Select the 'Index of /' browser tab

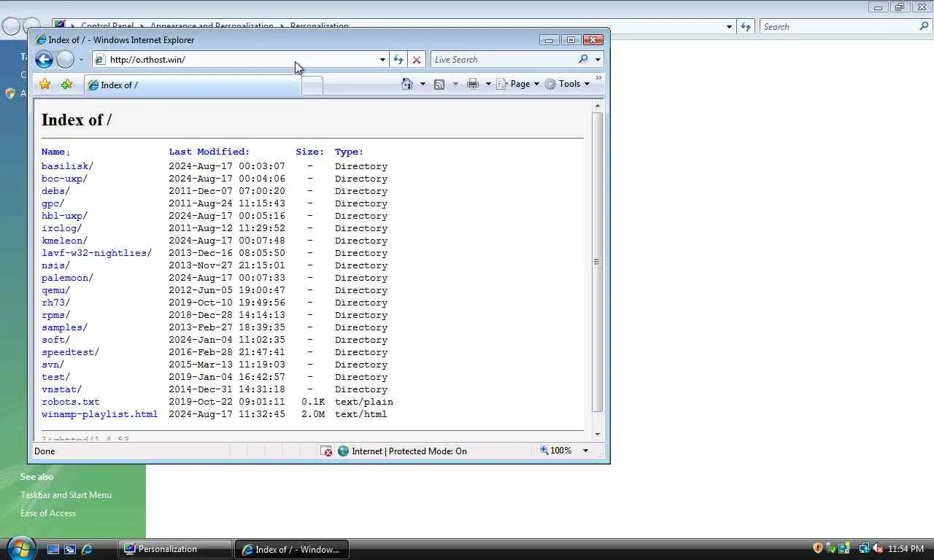click(192, 85)
